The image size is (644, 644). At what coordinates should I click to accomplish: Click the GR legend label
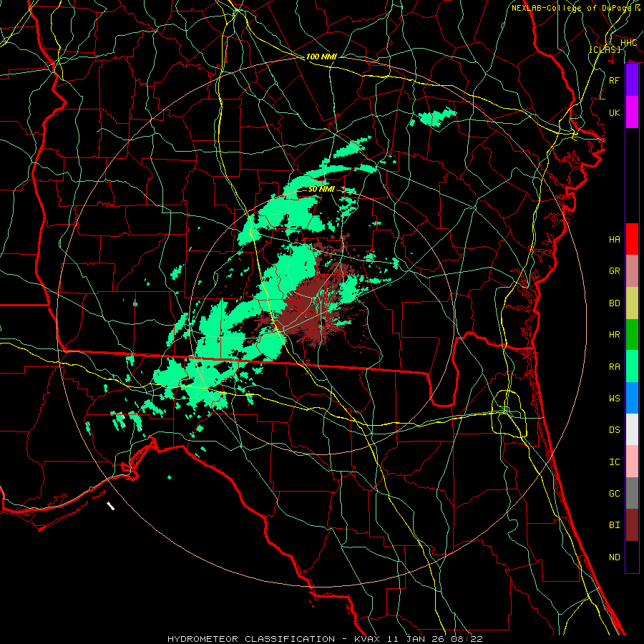(x=614, y=271)
